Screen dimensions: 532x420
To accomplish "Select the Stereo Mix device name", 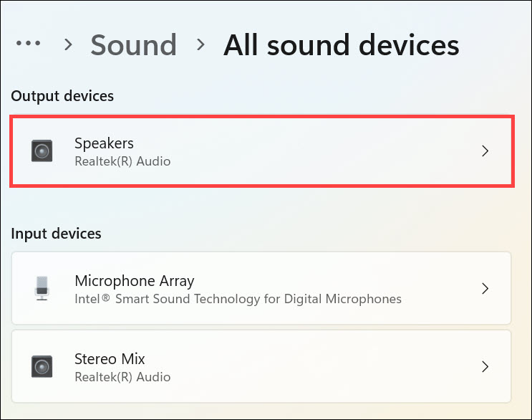I will (x=110, y=358).
